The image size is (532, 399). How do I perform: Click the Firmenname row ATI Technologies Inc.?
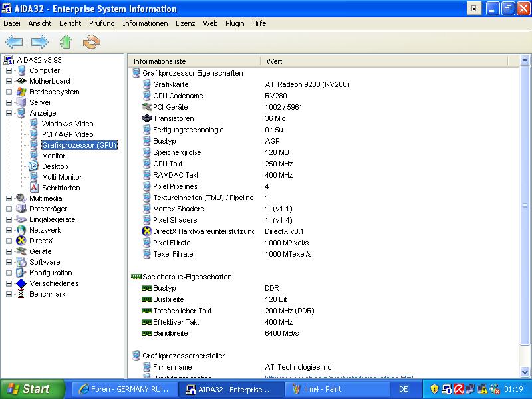point(299,367)
